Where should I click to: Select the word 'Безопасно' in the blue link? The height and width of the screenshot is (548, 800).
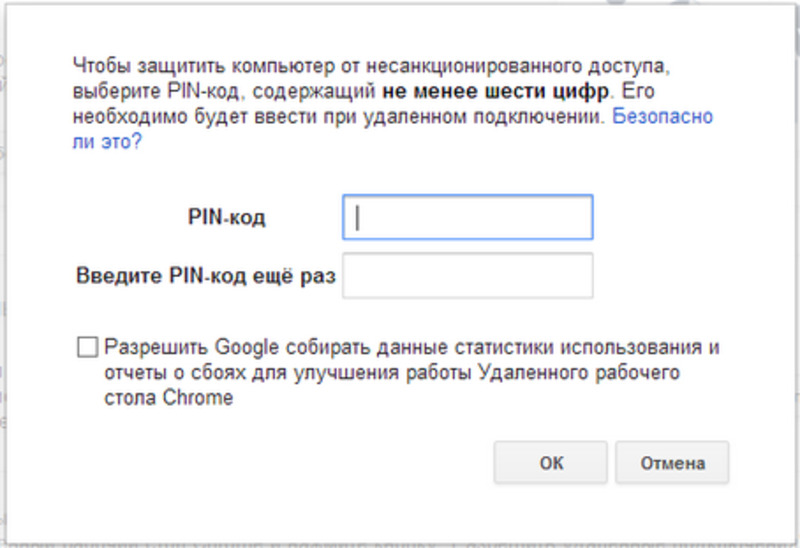(x=662, y=116)
